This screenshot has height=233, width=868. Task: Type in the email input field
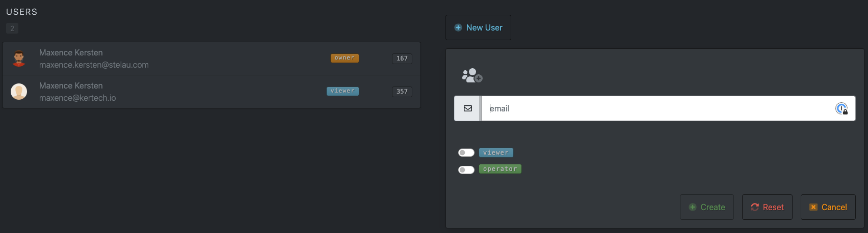pyautogui.click(x=657, y=108)
